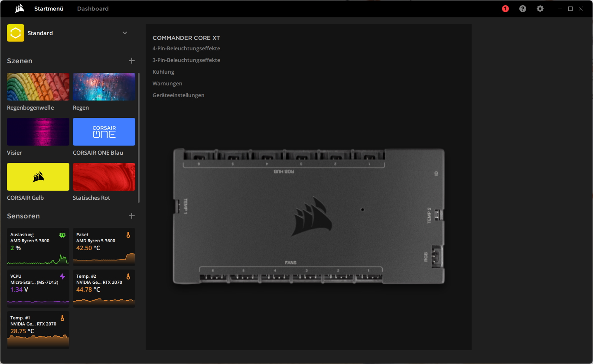The height and width of the screenshot is (364, 593).
Task: Click the yellow Standard profile hexagon icon
Action: click(16, 33)
